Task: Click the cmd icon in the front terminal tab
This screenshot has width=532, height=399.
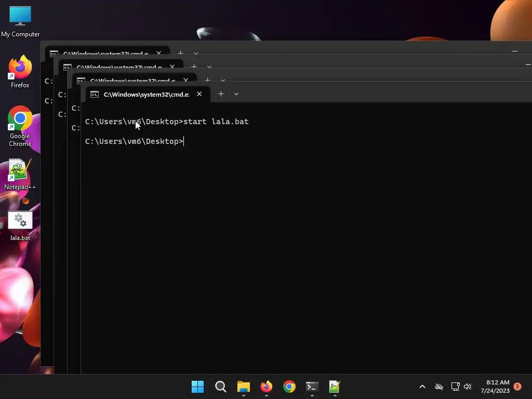Action: pos(95,95)
